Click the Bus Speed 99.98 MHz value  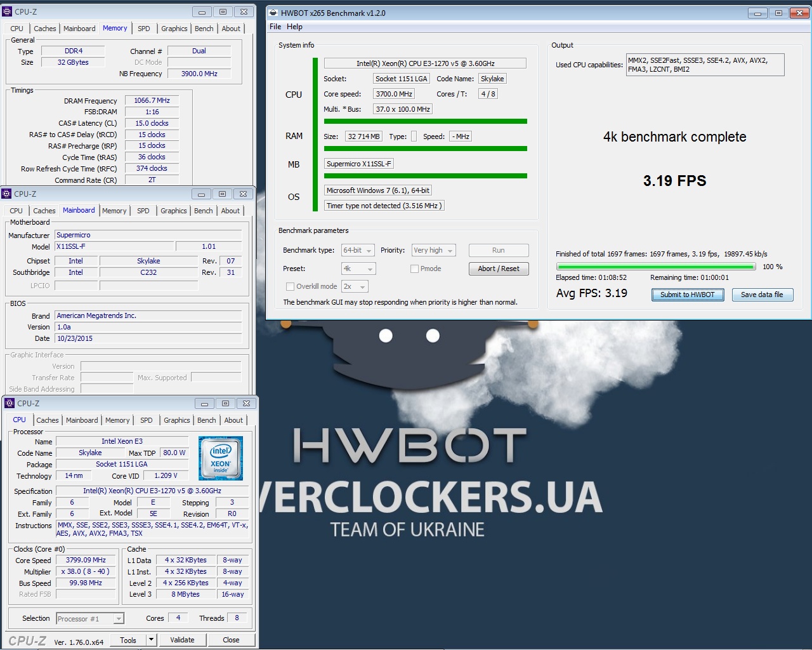[x=86, y=583]
